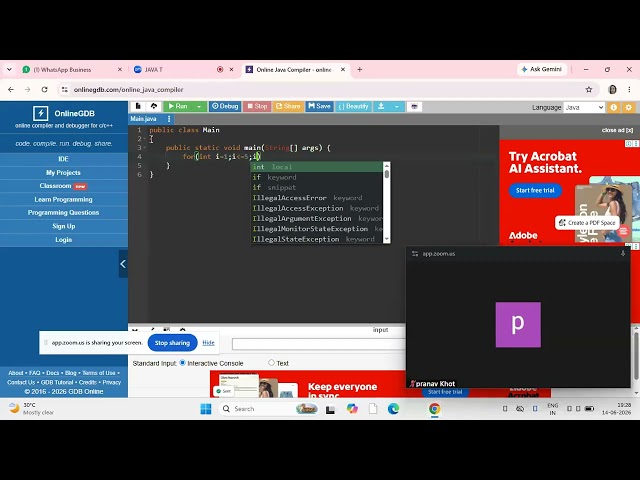640x480 pixels.
Task: Click Create a PDF Space in ad
Action: point(587,222)
